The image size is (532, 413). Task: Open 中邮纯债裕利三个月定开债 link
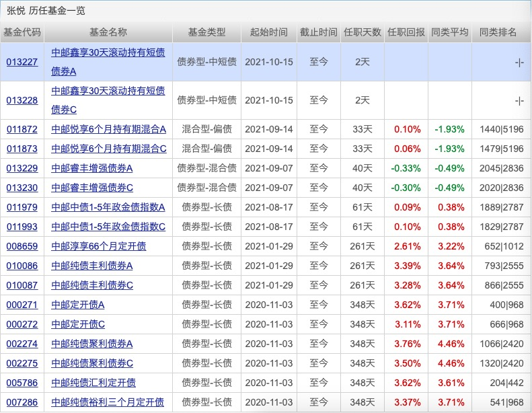108,402
